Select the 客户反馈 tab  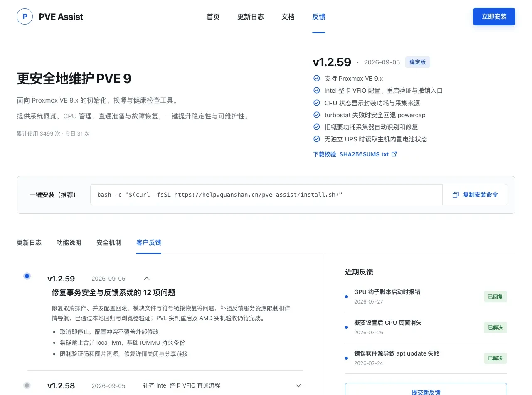[149, 243]
